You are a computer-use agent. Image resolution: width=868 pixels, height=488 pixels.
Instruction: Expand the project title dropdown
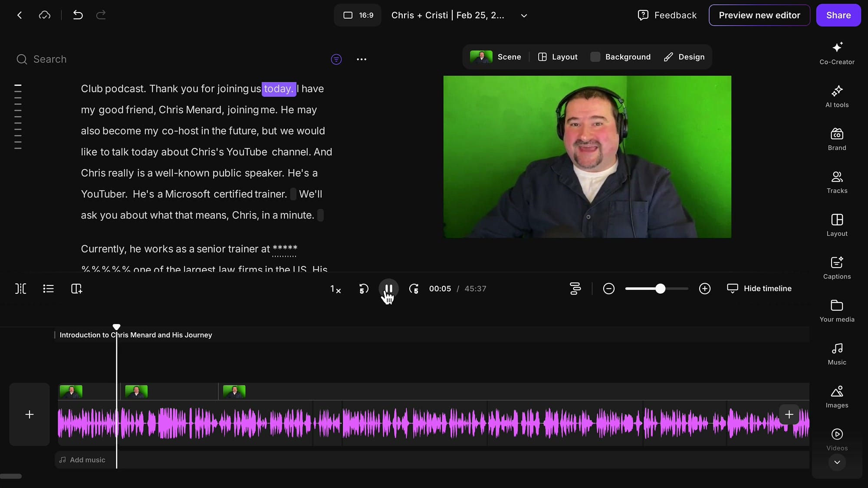tap(523, 15)
